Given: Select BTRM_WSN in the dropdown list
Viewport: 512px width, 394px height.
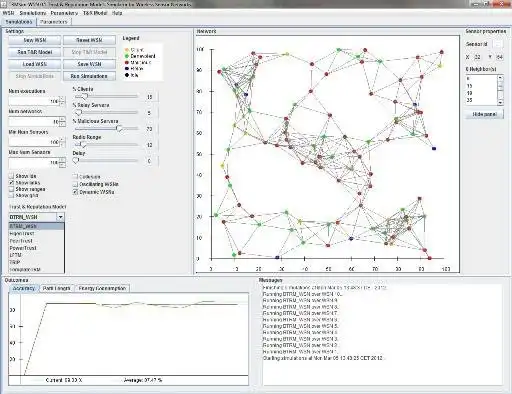Looking at the screenshot, I should 36,226.
